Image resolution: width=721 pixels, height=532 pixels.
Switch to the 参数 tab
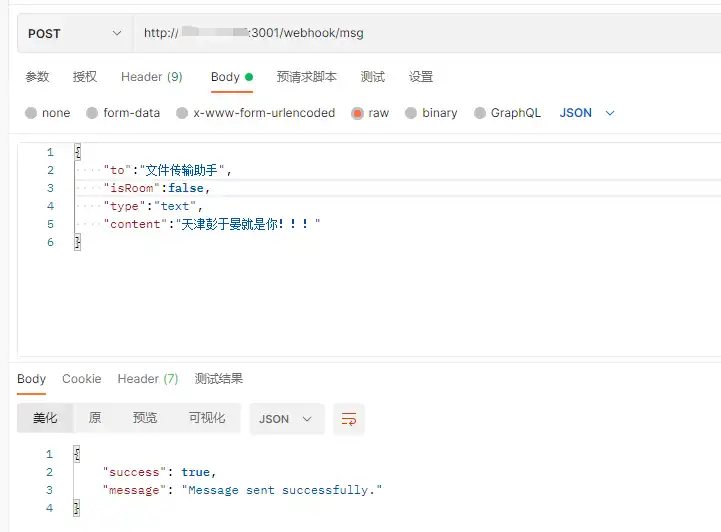pos(37,77)
